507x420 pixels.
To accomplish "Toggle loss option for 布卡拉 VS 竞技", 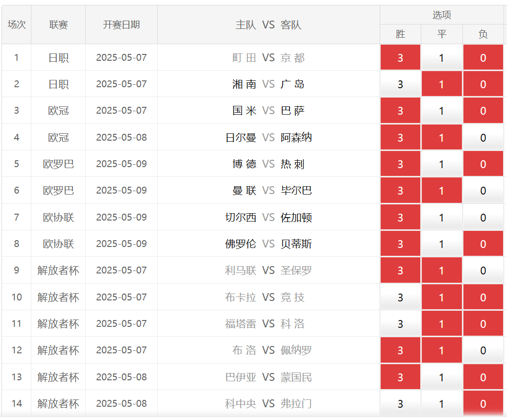I will click(483, 297).
